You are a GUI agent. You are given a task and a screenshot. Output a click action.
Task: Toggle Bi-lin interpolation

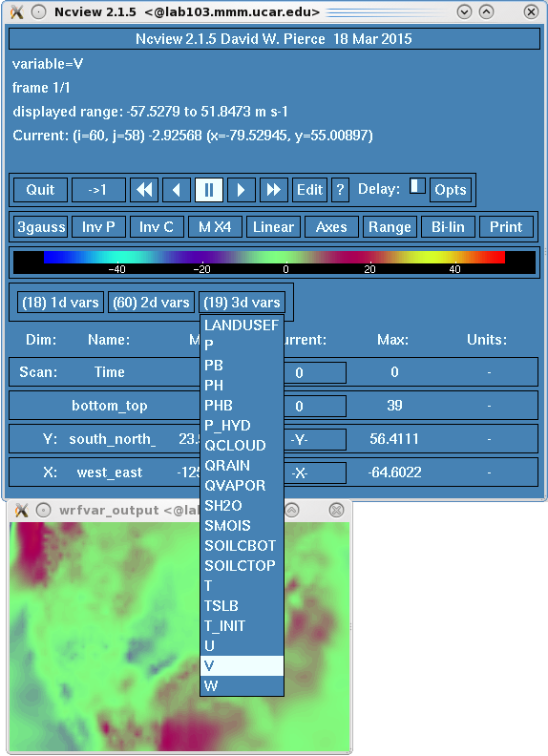(x=448, y=226)
